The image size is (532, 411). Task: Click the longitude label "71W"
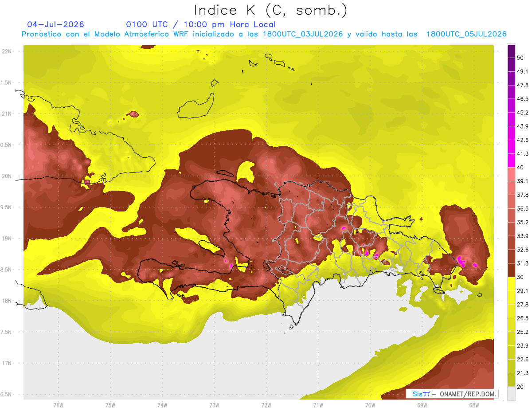click(x=318, y=405)
